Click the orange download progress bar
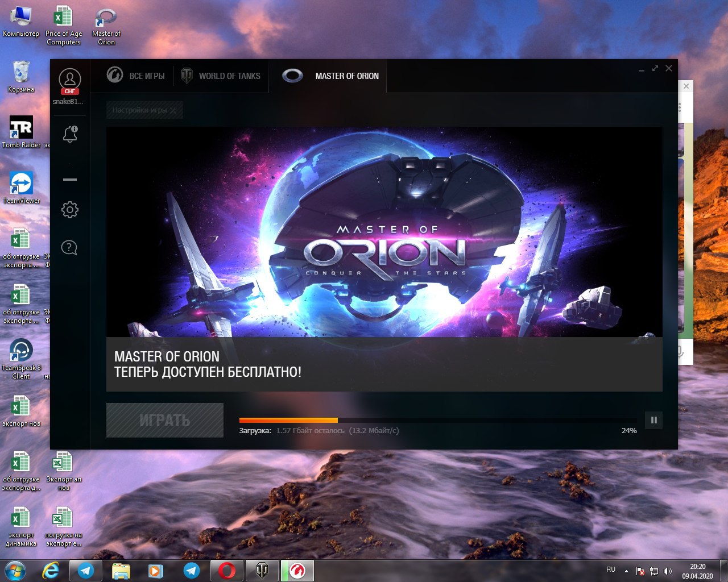Screen dimensions: 728x582 click(288, 420)
